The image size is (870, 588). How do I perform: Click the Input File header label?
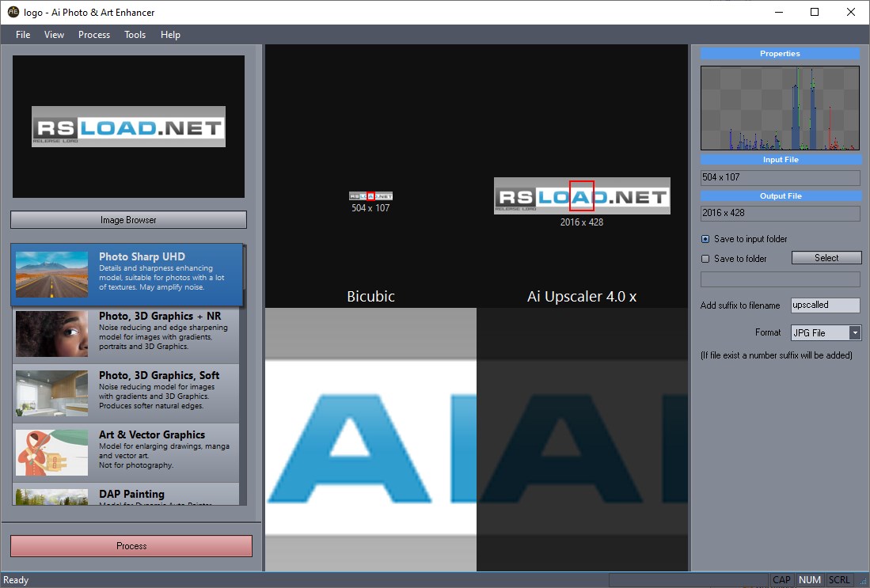click(x=780, y=159)
